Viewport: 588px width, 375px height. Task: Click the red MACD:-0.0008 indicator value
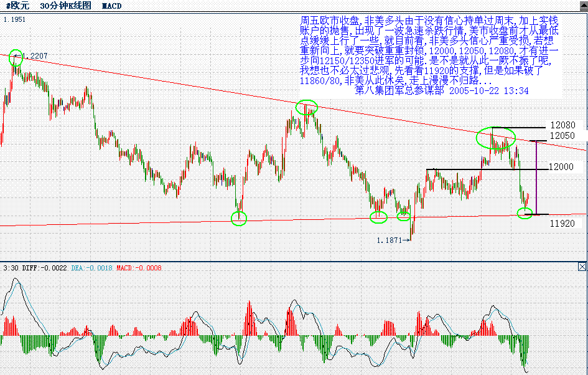coord(139,268)
